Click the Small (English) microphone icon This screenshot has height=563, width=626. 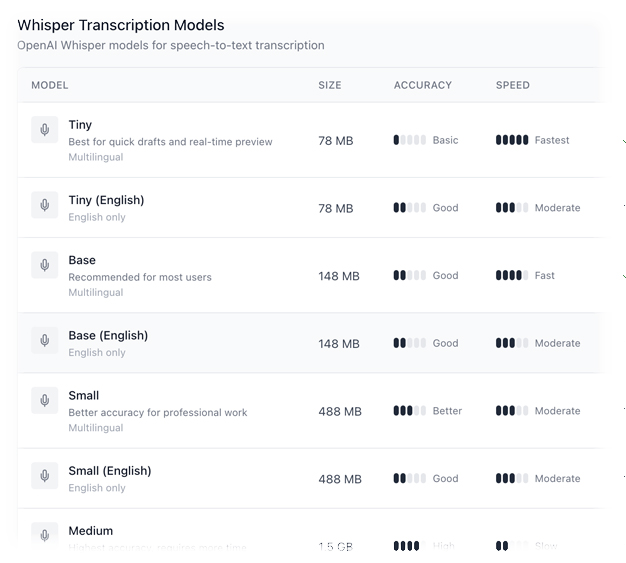(44, 476)
